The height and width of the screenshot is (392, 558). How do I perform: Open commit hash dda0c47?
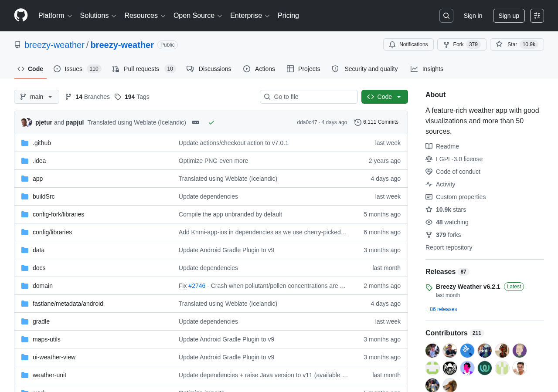coord(307,122)
